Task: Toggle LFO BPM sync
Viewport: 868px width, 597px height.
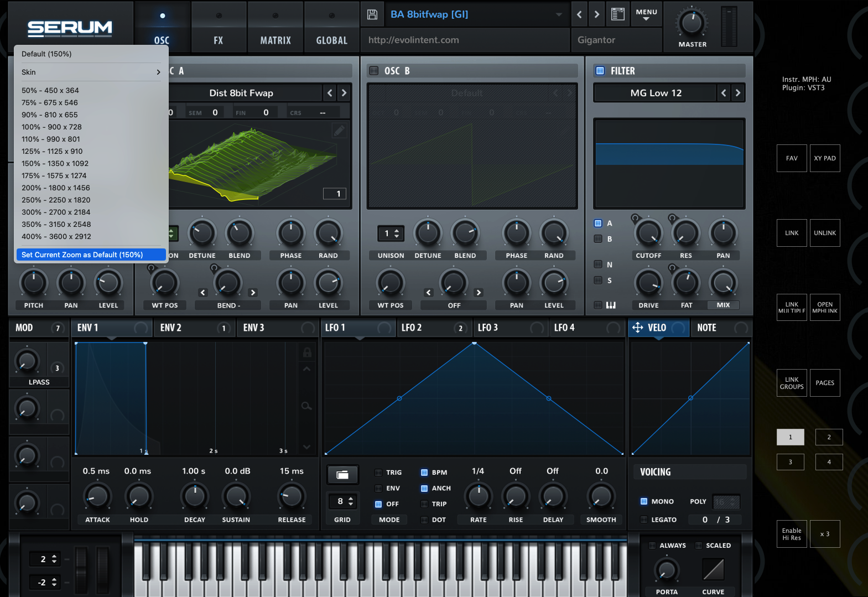Action: pos(424,473)
